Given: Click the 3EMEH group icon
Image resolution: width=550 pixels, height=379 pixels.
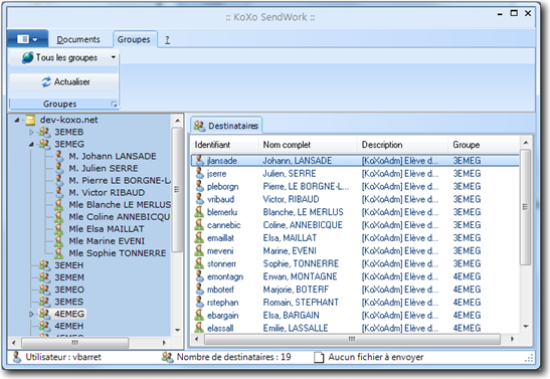Looking at the screenshot, I should (44, 265).
